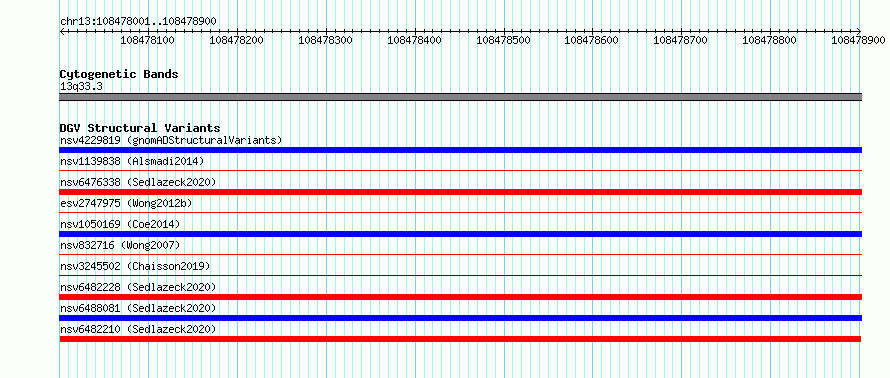Select the red bar under nsv6476338
Image resolution: width=890 pixels, height=378 pixels.
click(460, 192)
